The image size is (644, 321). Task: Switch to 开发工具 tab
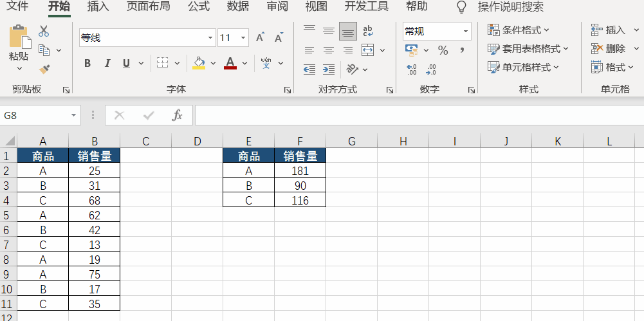point(366,6)
